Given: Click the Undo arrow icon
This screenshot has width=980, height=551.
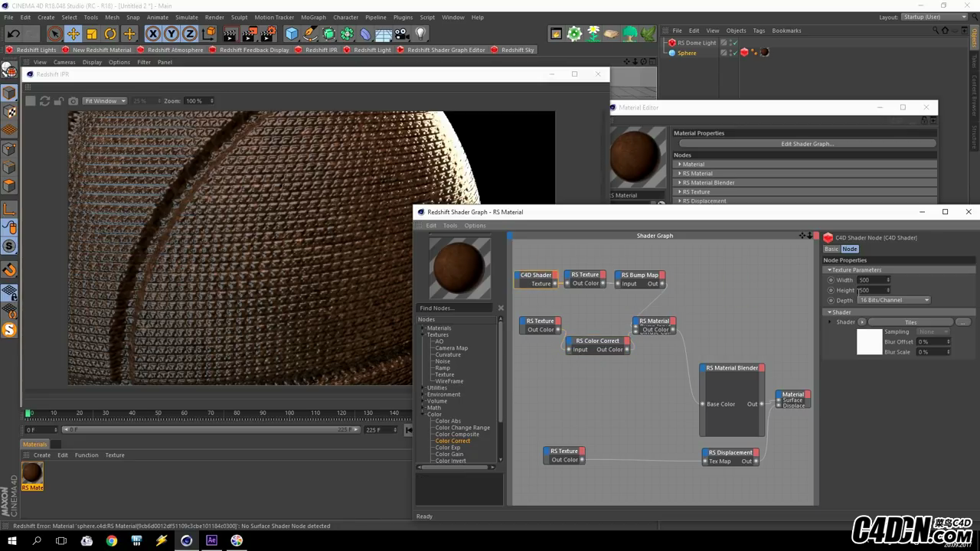Looking at the screenshot, I should click(x=14, y=34).
